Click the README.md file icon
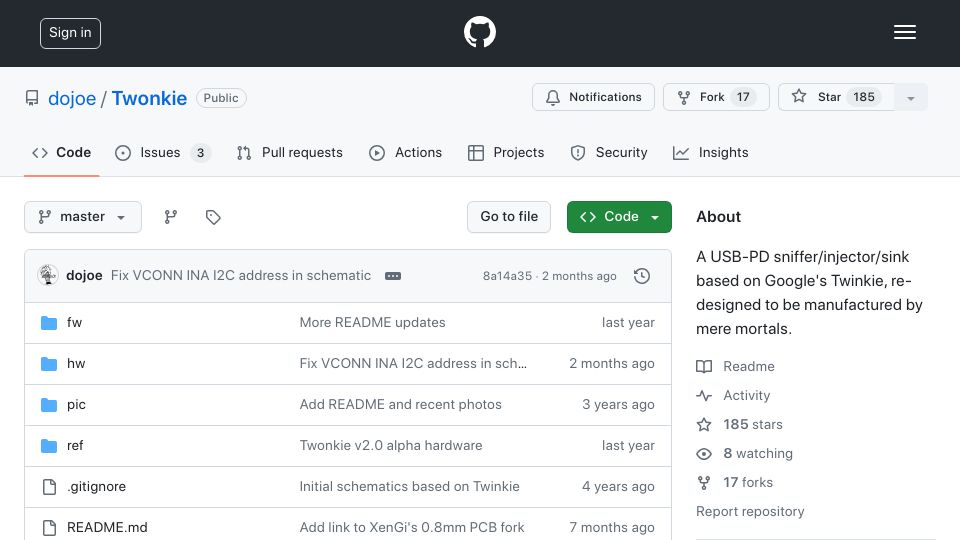 (49, 528)
